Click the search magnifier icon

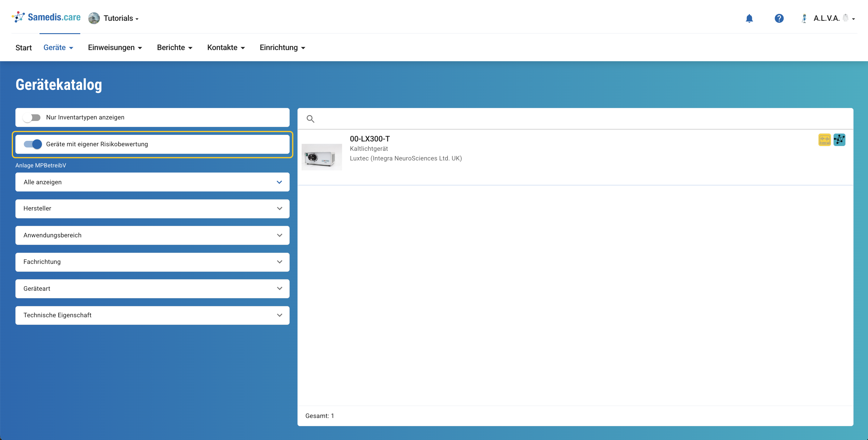click(310, 119)
